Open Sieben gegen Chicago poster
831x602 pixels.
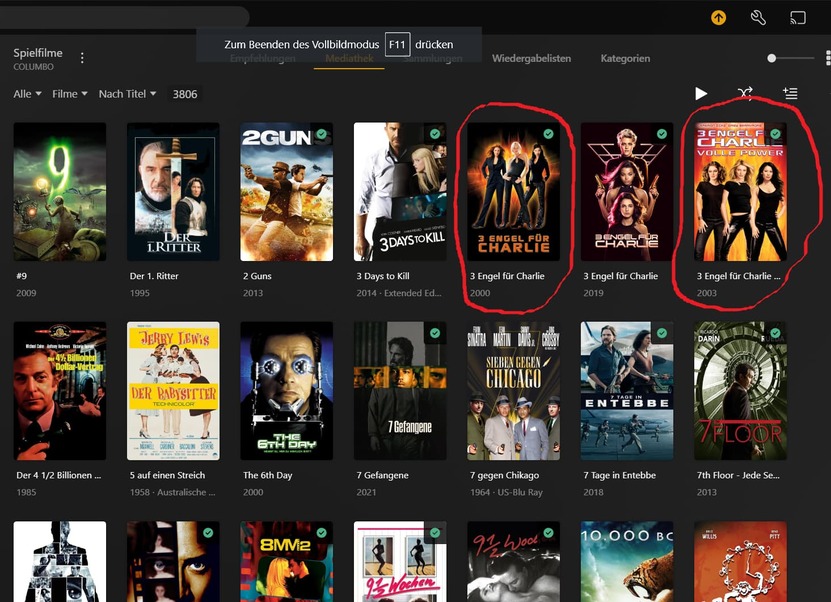pos(513,391)
